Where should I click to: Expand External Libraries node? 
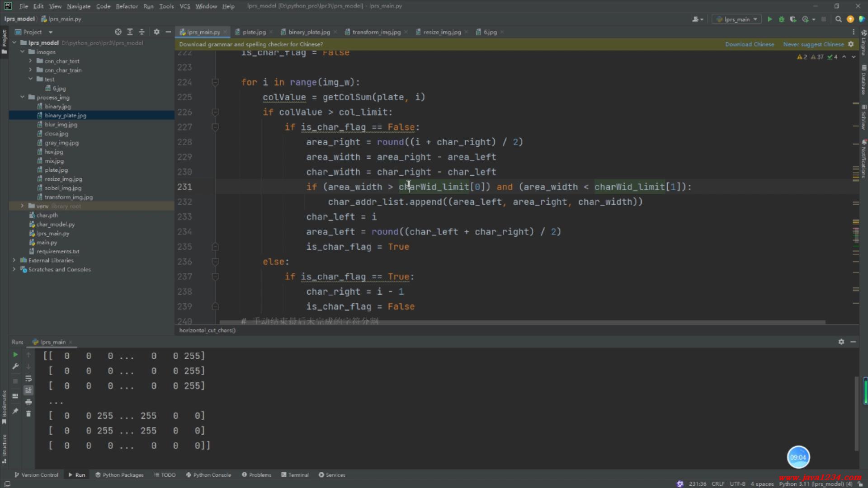14,260
